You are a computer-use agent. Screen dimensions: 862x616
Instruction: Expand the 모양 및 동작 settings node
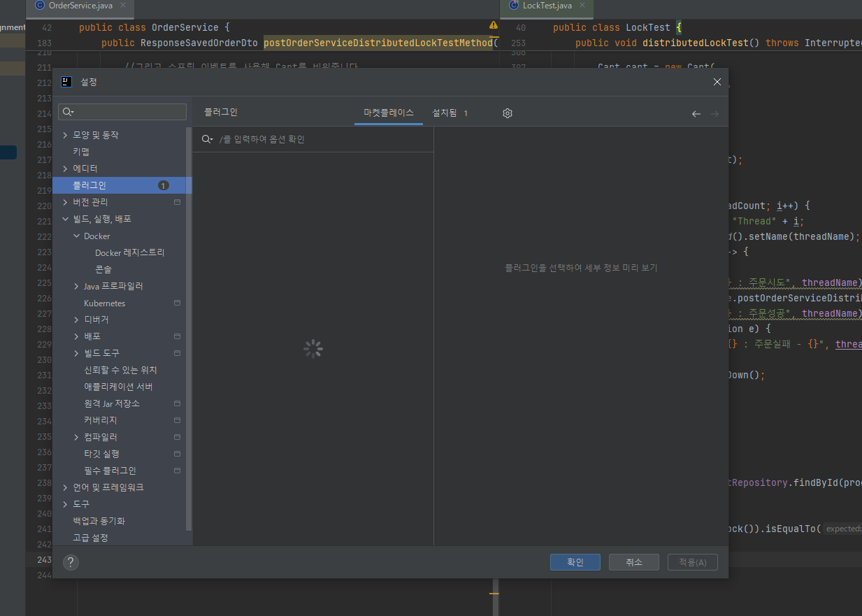65,135
